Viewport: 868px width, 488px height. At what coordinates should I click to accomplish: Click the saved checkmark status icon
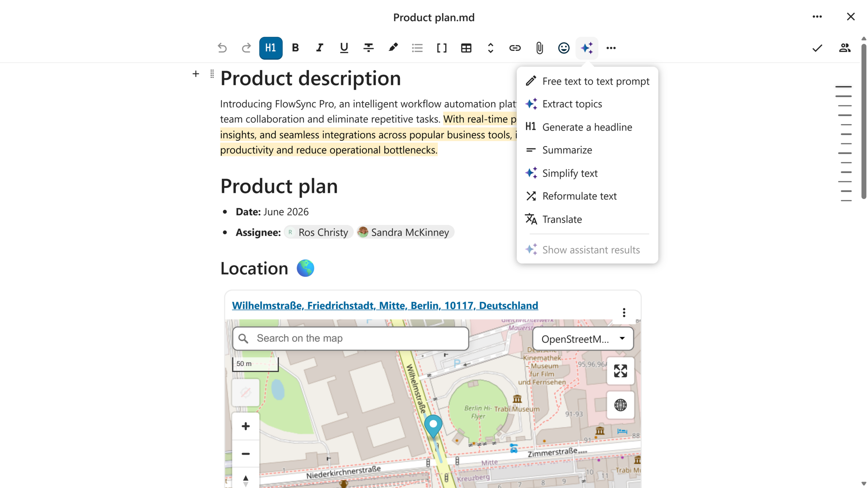(x=817, y=48)
